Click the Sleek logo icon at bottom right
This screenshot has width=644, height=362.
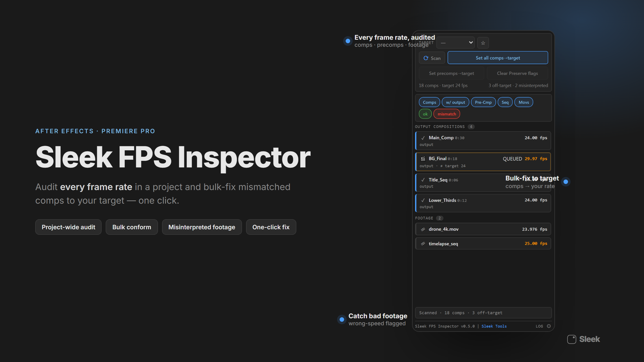pyautogui.click(x=572, y=339)
